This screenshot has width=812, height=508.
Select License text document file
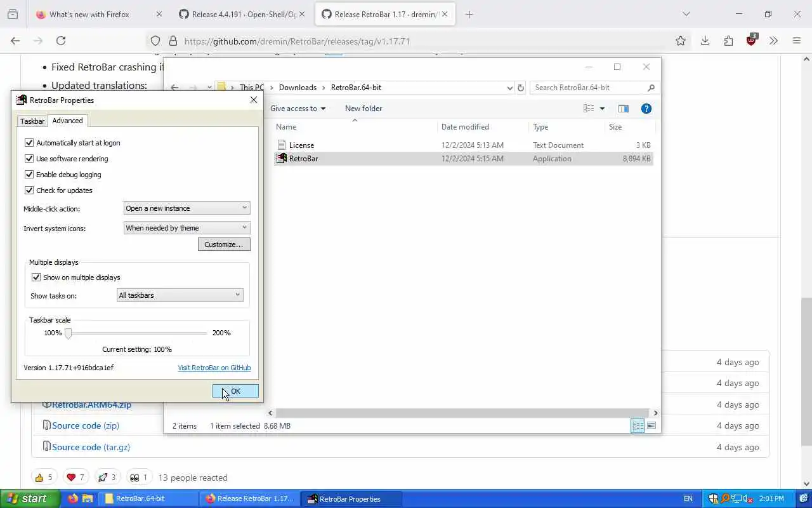pos(463,145)
